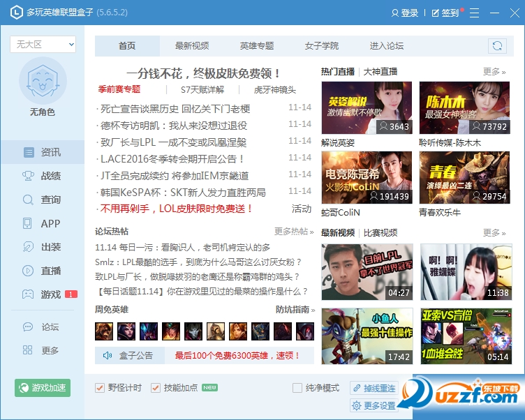525x420 pixels.
Task: Play the 亚索VS盲僧 05:14 video thumbnail
Action: point(466,336)
